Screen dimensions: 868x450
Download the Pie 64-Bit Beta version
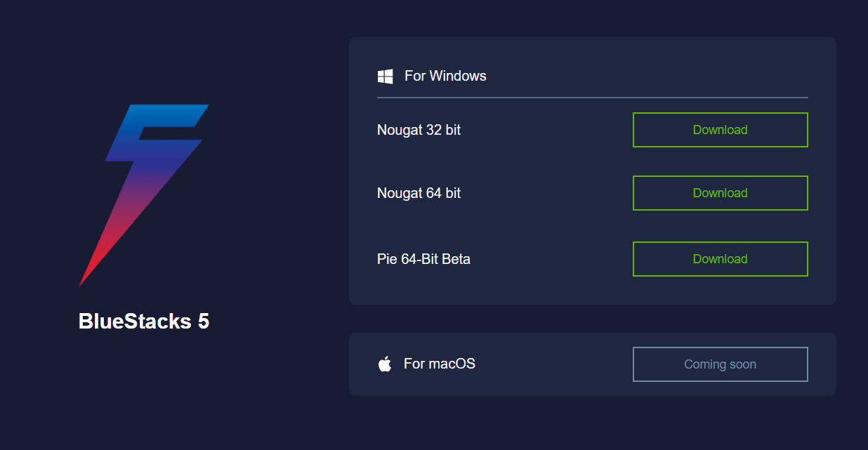click(x=720, y=259)
